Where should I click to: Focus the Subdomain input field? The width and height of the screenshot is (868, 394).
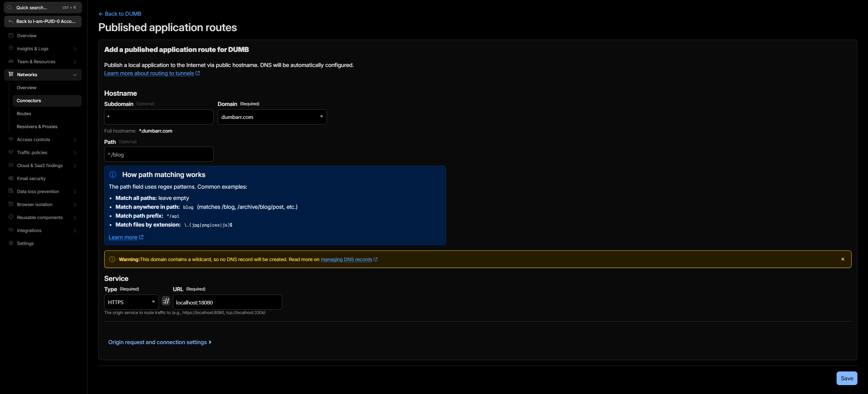(x=159, y=117)
